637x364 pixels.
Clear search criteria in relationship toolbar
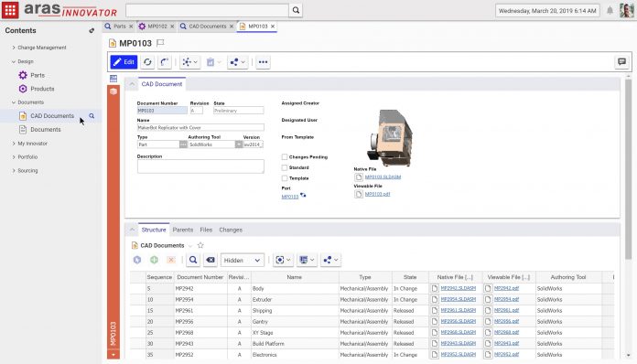pos(210,260)
